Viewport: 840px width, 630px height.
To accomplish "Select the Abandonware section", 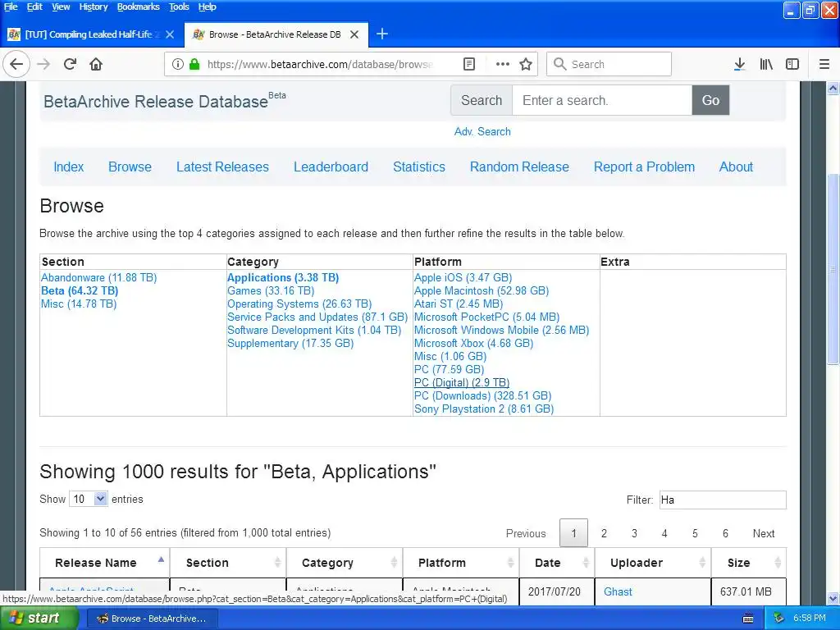I will [99, 277].
